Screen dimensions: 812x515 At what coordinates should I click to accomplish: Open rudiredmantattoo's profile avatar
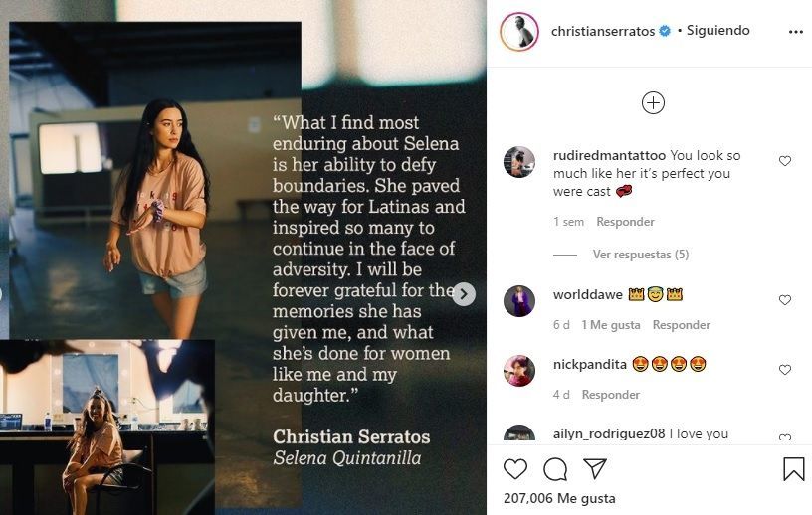point(519,162)
